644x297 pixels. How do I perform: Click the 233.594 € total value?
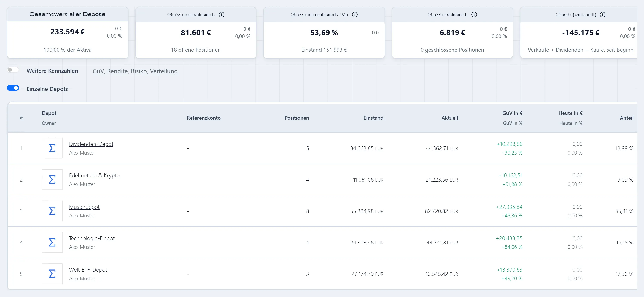pos(67,32)
